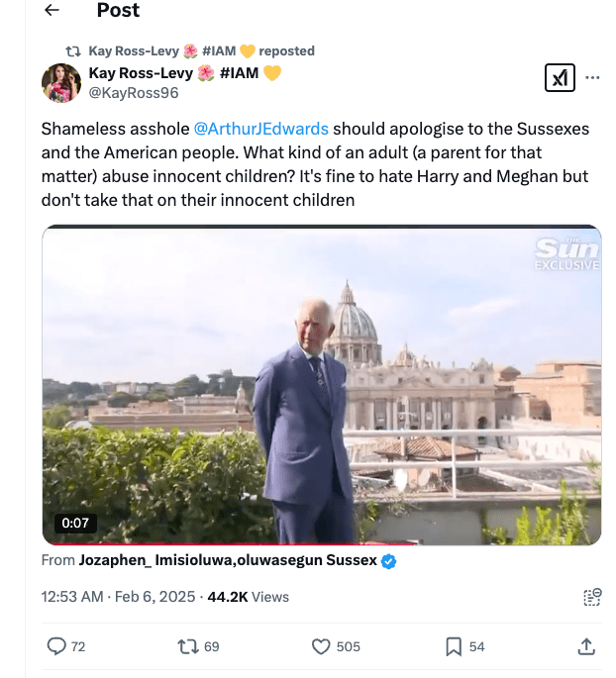Image resolution: width=616 pixels, height=678 pixels.
Task: Click the share upload icon
Action: [x=585, y=646]
